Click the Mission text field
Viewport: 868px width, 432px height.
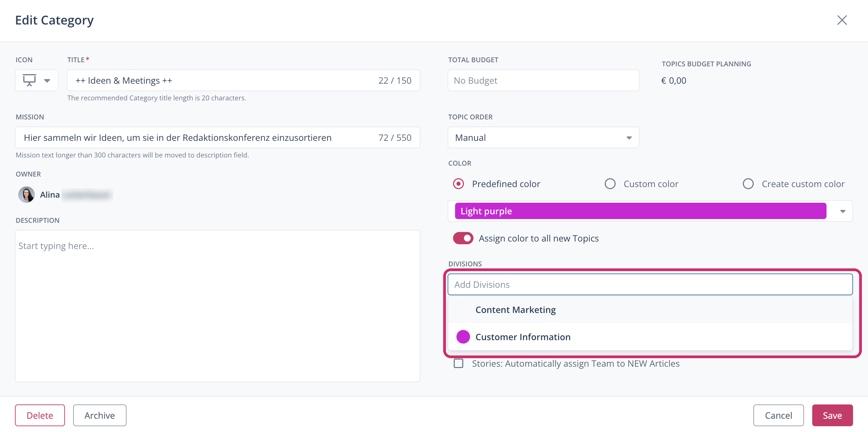[x=218, y=138]
